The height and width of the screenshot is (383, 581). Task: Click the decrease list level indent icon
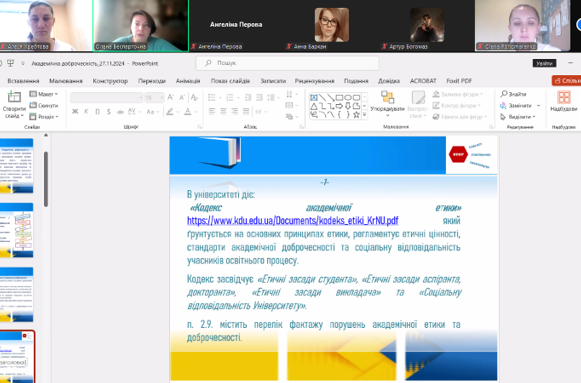click(248, 97)
